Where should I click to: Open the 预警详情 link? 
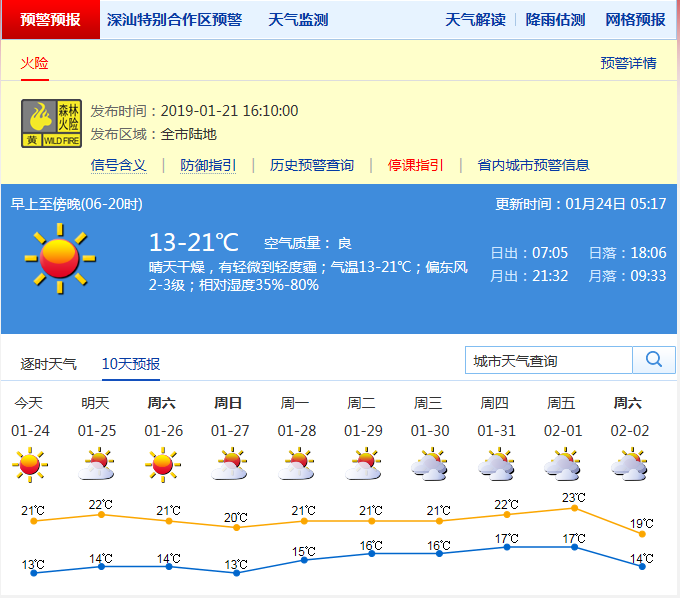(628, 63)
